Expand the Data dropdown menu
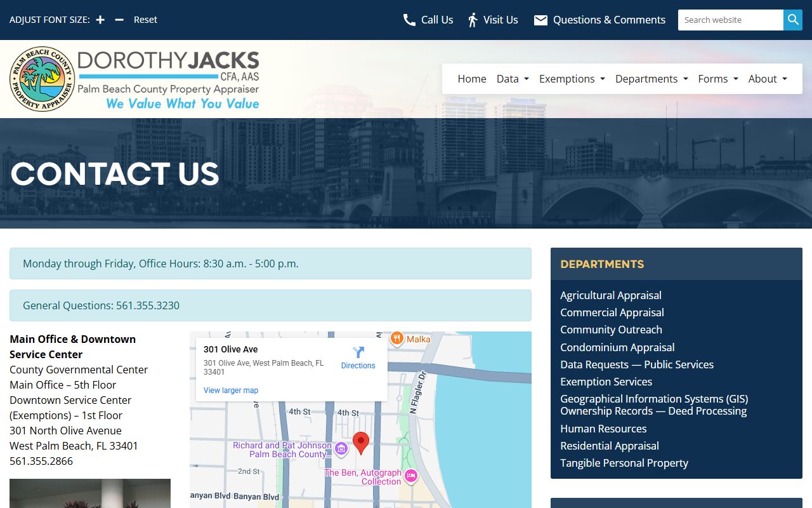812x508 pixels. 513,79
